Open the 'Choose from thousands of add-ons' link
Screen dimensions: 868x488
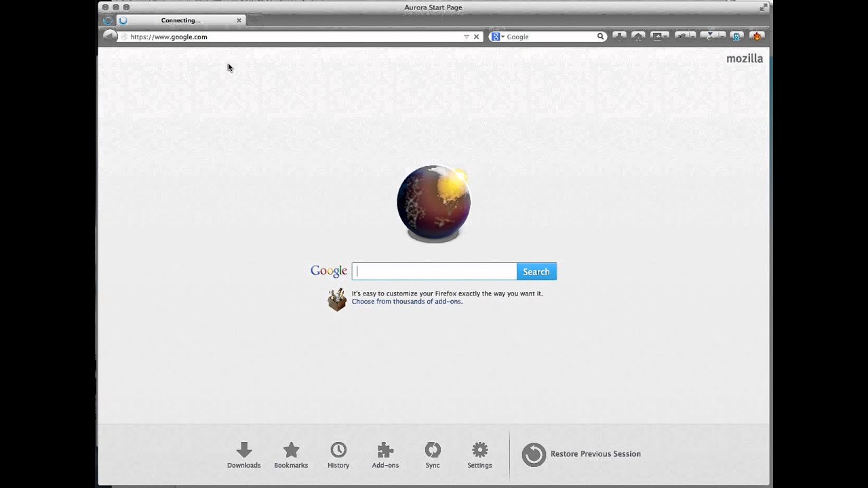pos(407,301)
